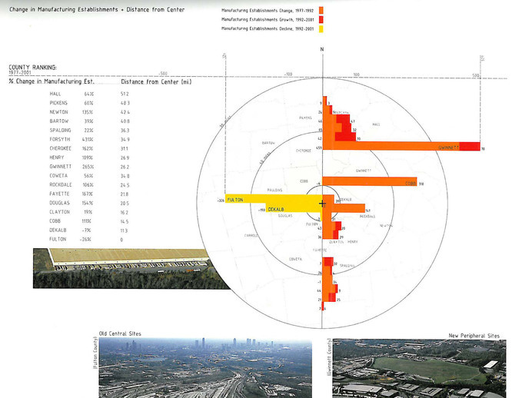Click the vertical '(Fulton County)' photo label
Image resolution: width=532 pixels, height=398 pixels.
[x=95, y=353]
